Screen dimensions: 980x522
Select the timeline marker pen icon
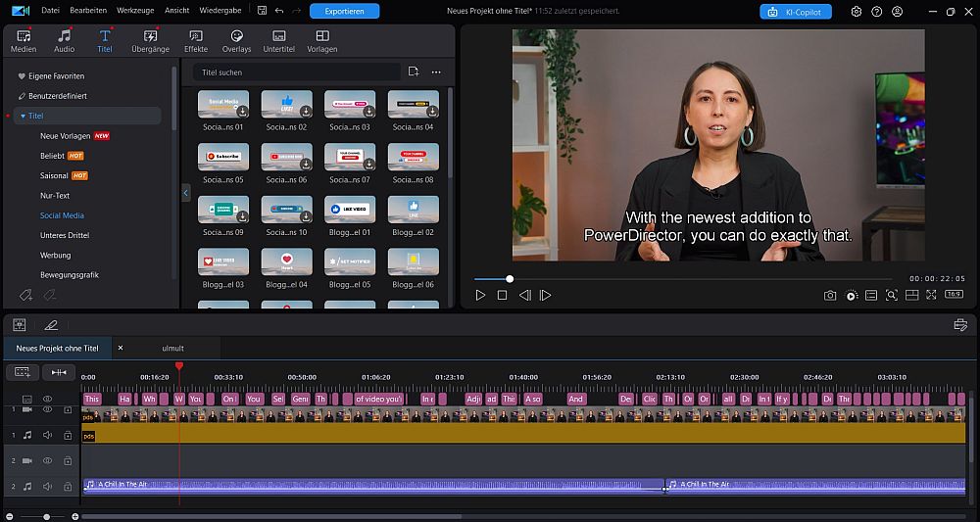point(51,325)
